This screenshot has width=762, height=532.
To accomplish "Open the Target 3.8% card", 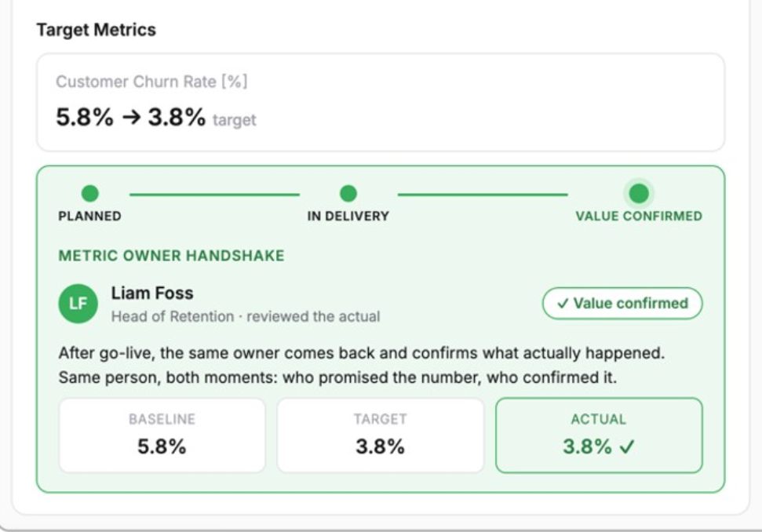I will coord(380,435).
